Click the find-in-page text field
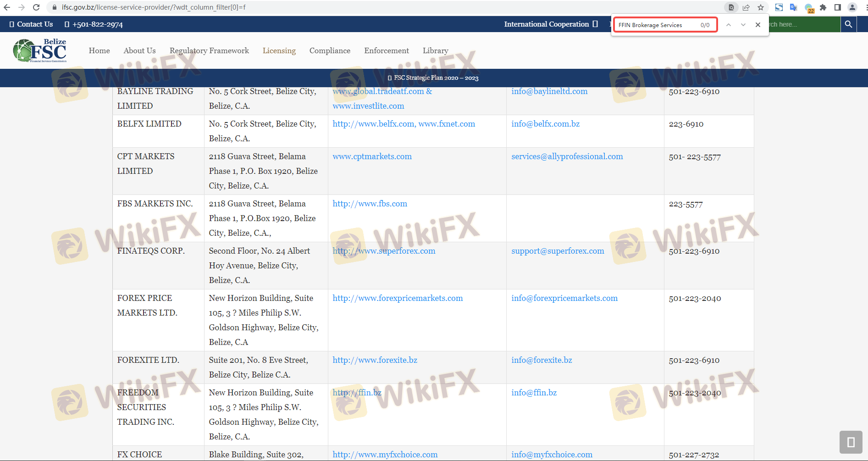 click(656, 25)
